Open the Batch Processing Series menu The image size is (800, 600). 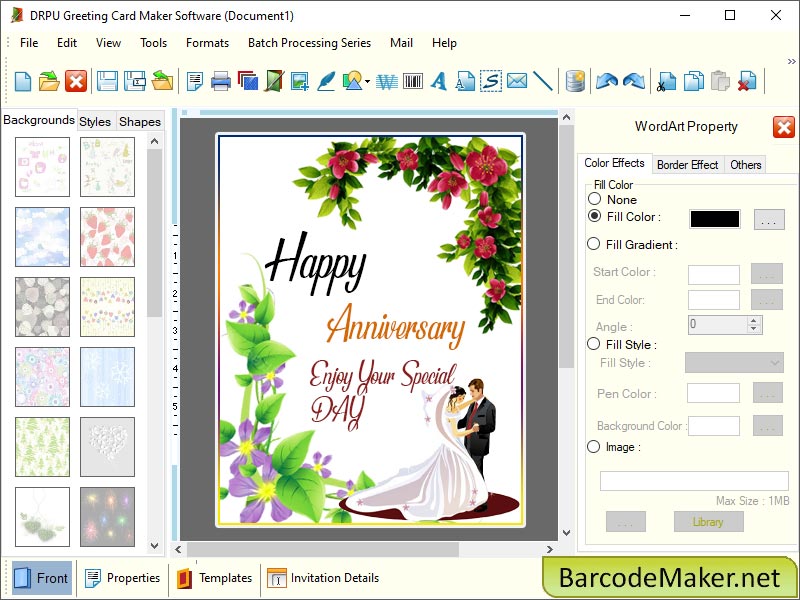click(309, 43)
